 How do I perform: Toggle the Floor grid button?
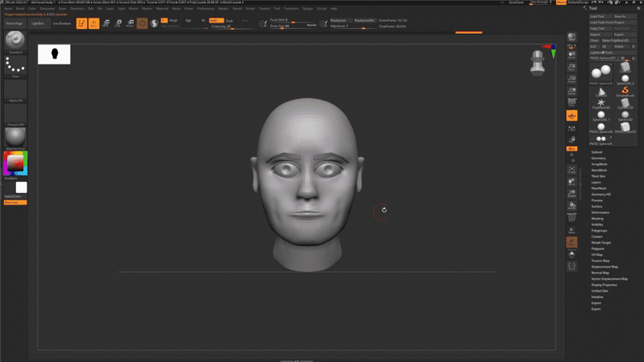click(x=572, y=116)
